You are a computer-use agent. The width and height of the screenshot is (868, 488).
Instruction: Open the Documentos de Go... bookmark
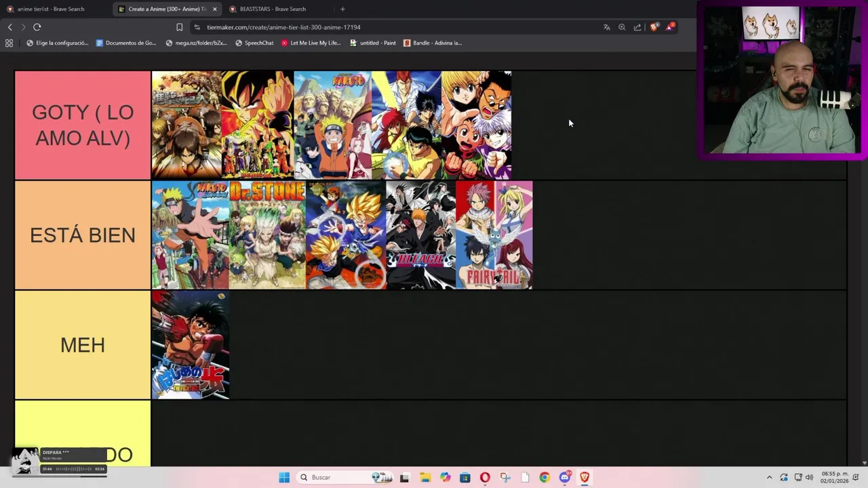126,43
